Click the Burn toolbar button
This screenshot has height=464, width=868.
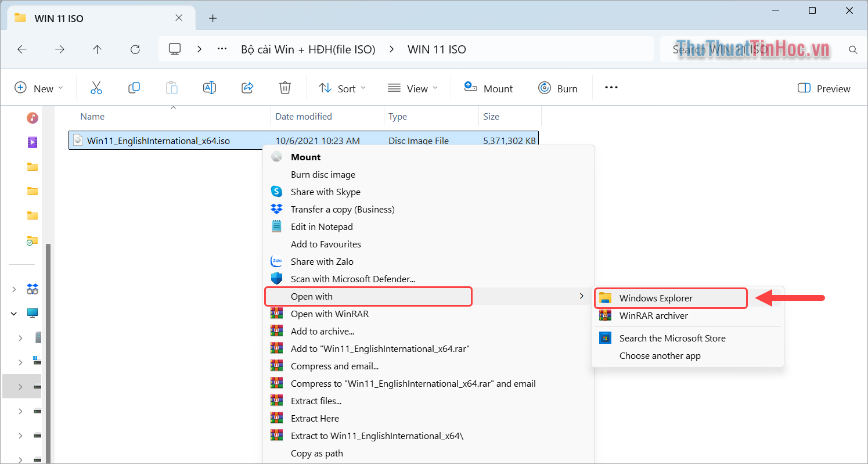(x=558, y=88)
